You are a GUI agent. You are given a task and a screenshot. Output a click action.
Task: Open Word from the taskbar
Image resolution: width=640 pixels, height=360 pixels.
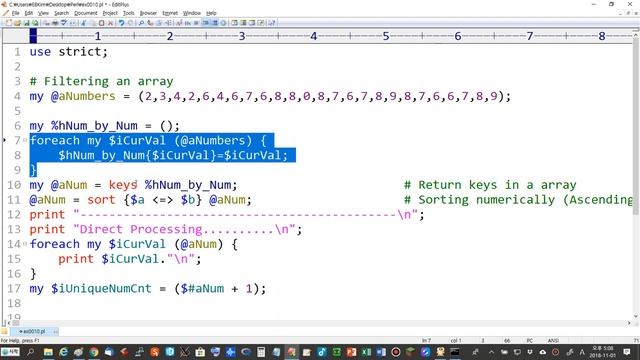click(x=381, y=352)
